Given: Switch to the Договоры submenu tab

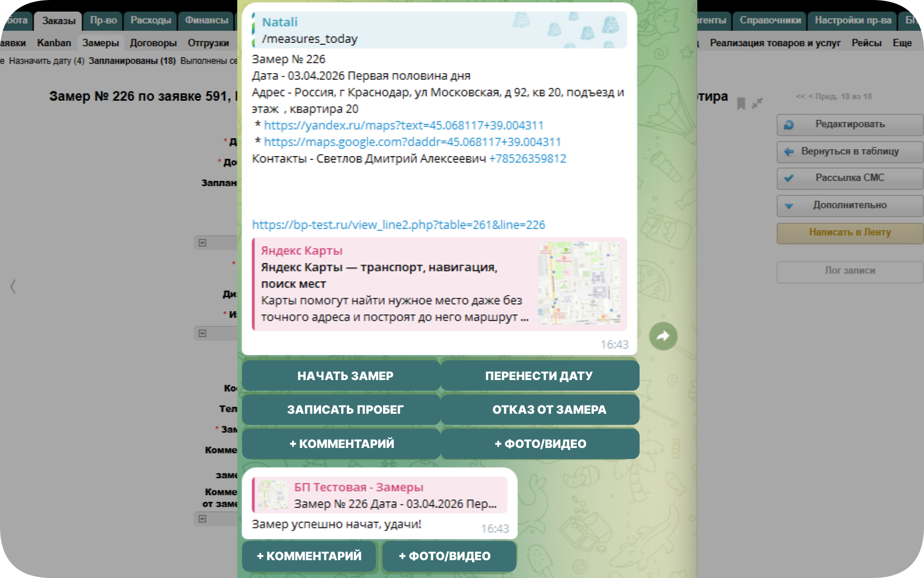Looking at the screenshot, I should coord(153,43).
